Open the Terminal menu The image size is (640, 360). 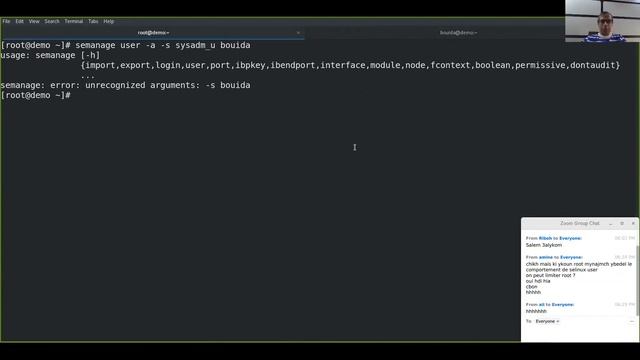pyautogui.click(x=74, y=21)
